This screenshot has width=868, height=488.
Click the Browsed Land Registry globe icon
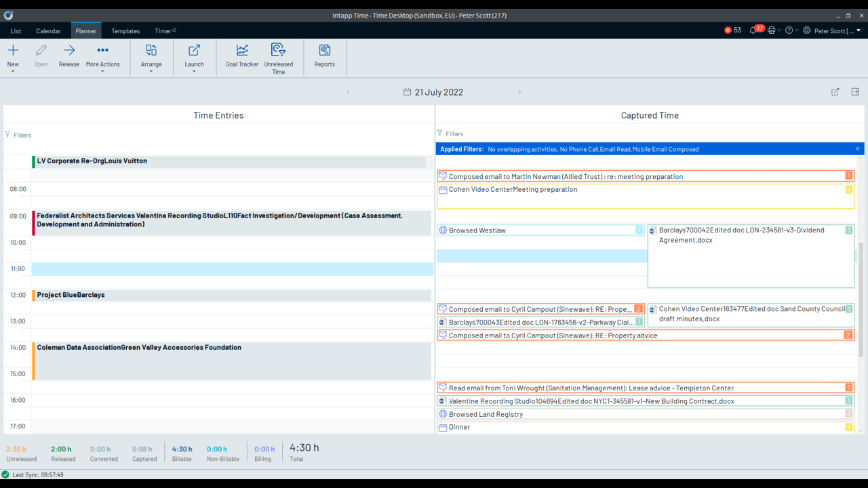click(443, 414)
